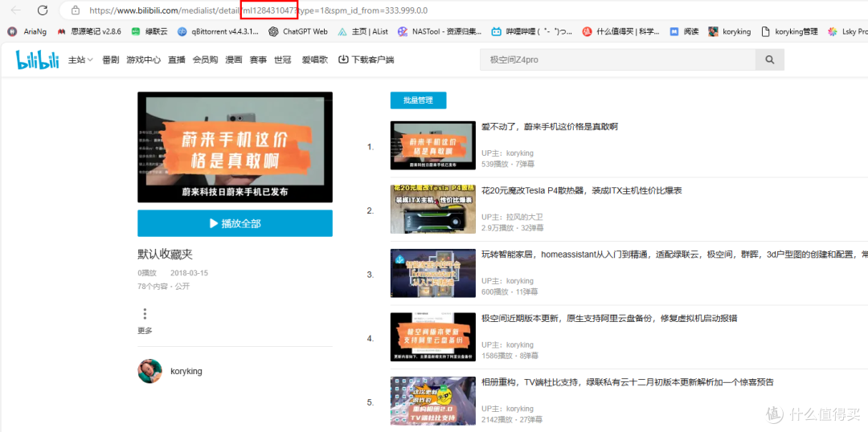This screenshot has width=868, height=432.
Task: Click the large favorites cover image
Action: pyautogui.click(x=235, y=147)
